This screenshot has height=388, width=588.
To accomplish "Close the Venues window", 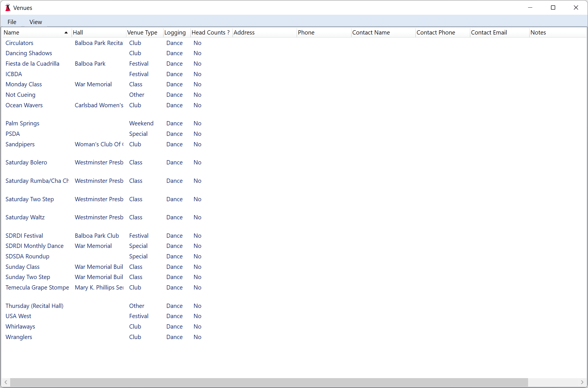I will pyautogui.click(x=576, y=8).
